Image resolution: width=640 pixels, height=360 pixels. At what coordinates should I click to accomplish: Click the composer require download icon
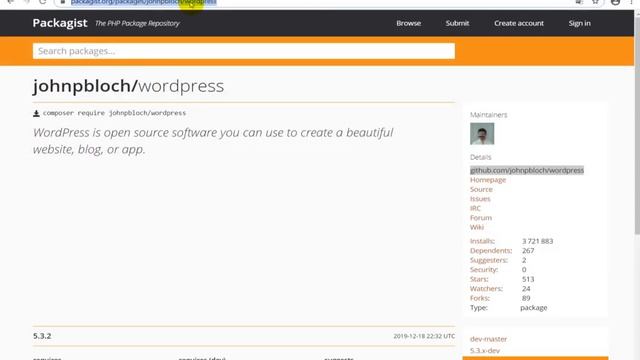[36, 113]
